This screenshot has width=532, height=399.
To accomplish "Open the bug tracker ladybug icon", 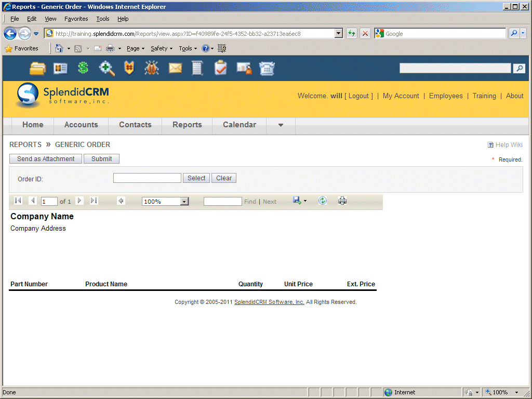I will point(152,68).
